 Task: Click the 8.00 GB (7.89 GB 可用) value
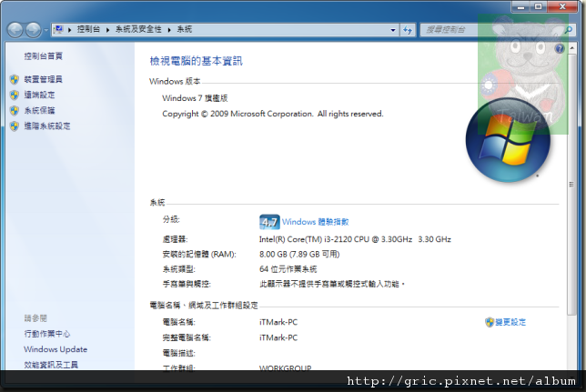pos(299,254)
